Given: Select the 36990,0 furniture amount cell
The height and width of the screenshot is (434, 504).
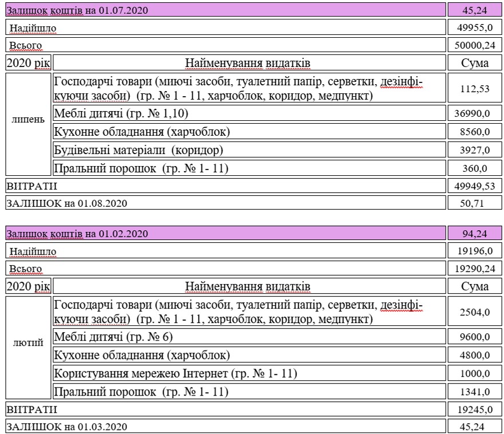Looking at the screenshot, I should pos(474,113).
